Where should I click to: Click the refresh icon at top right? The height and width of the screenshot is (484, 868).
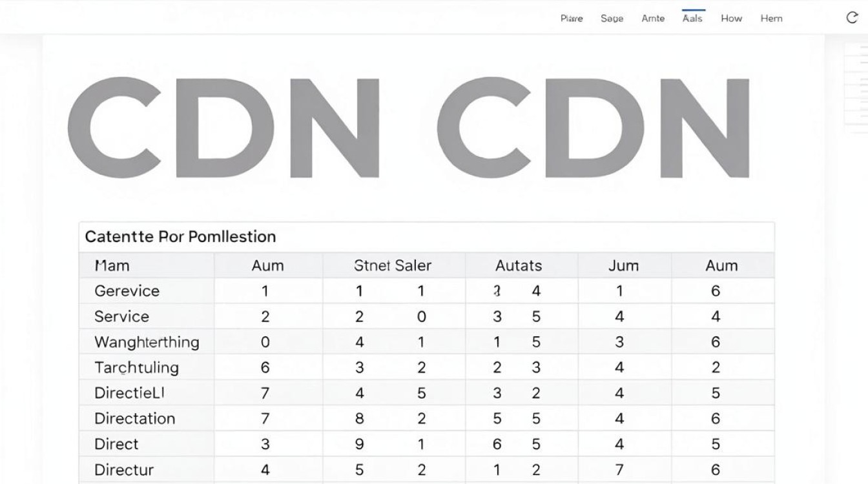[852, 18]
